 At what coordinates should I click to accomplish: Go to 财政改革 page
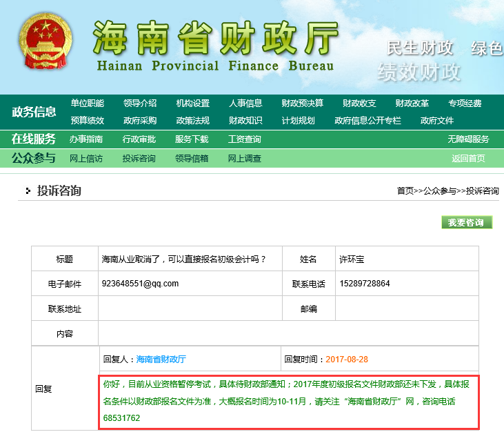click(x=412, y=104)
